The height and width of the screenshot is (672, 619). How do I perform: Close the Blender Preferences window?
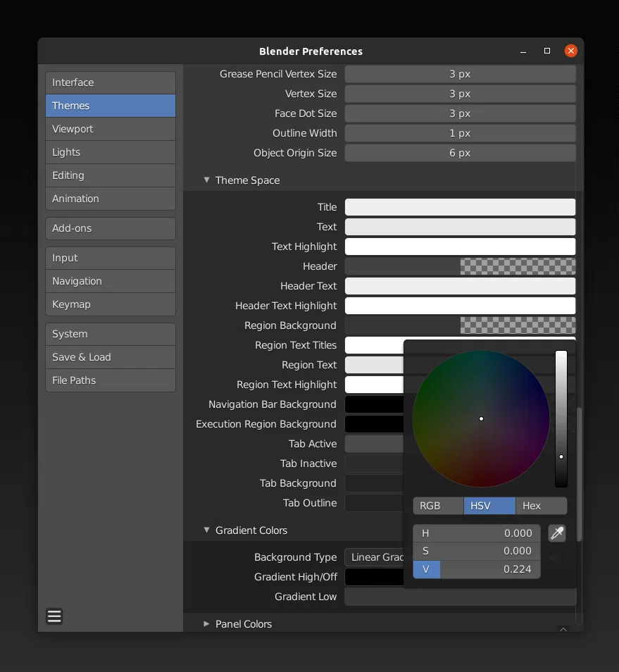570,51
